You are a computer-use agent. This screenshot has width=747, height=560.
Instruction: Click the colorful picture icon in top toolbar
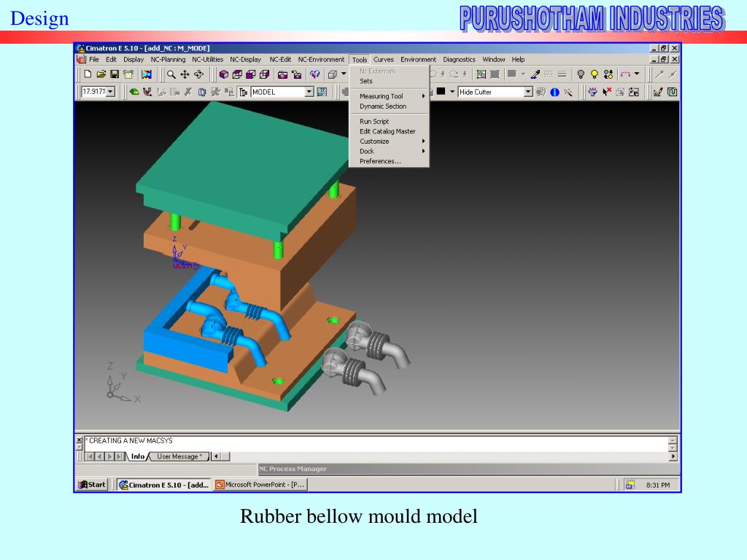pos(146,74)
